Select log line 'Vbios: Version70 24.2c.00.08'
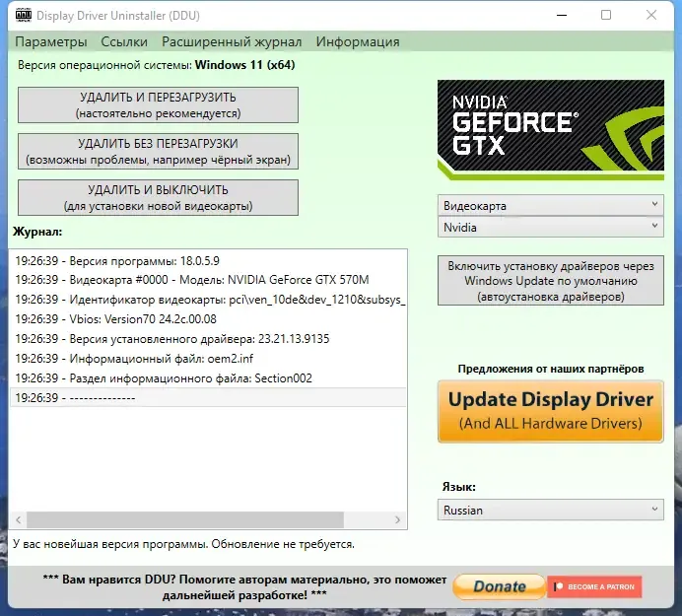This screenshot has height=616, width=682. coord(208,319)
